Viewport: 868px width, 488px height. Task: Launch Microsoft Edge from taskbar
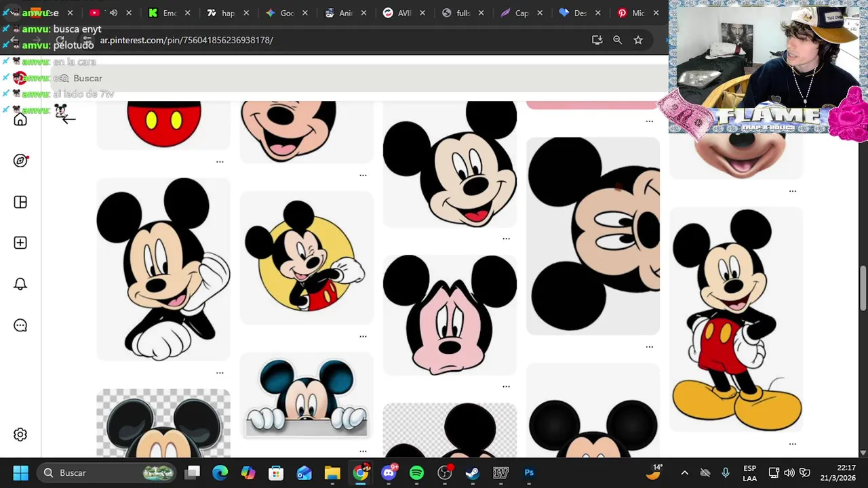click(x=220, y=472)
